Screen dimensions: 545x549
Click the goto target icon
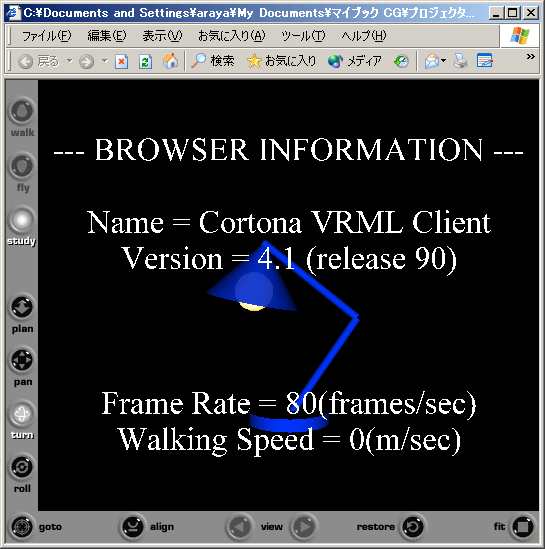[x=22, y=526]
